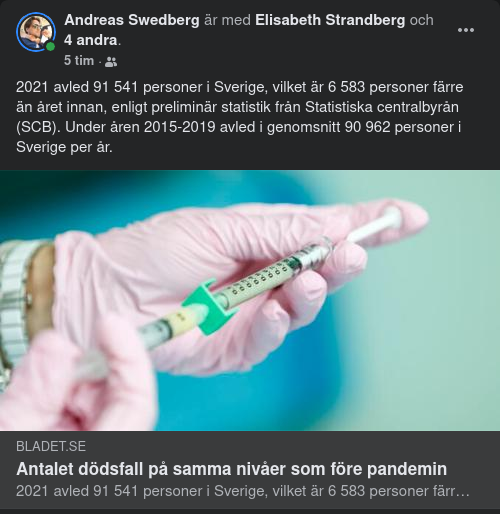500x514 pixels.
Task: Click the friends audience icon beside timestamp
Action: [x=111, y=61]
